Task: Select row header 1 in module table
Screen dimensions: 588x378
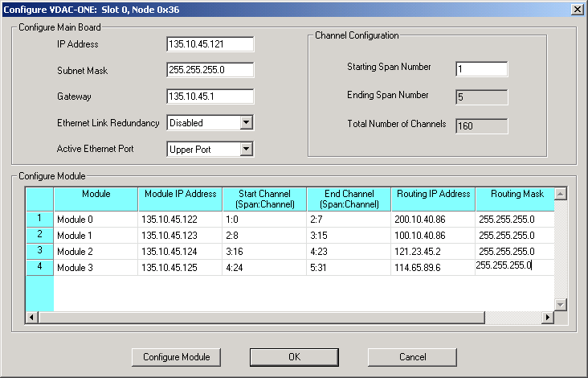Action: point(39,218)
